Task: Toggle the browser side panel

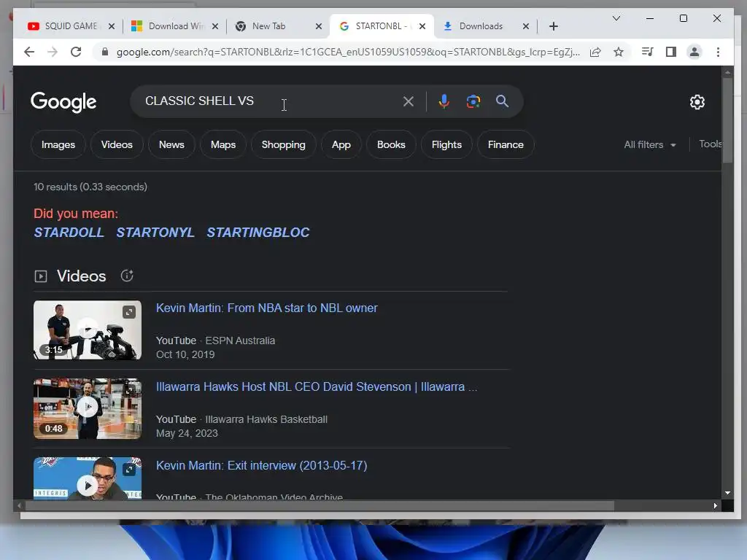Action: coord(671,52)
